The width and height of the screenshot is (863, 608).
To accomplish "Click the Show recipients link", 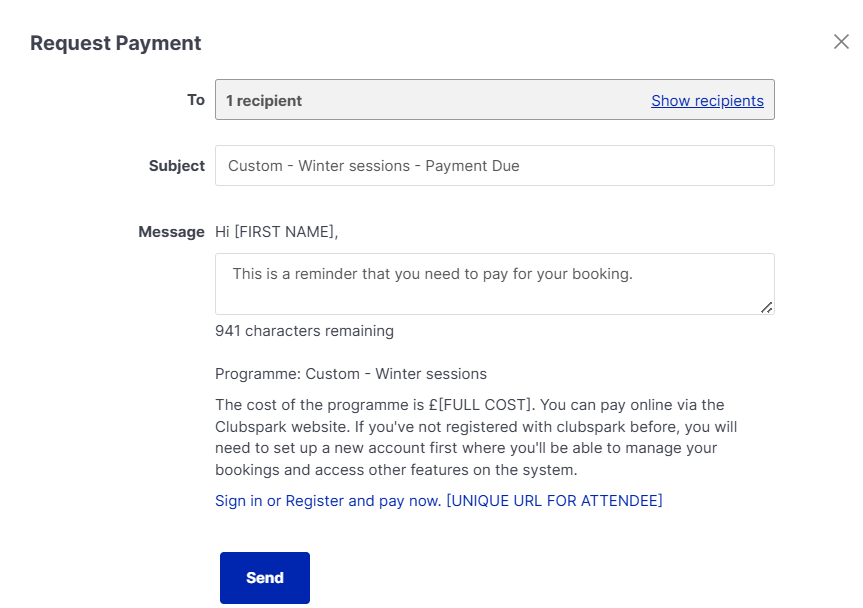I will tap(707, 100).
